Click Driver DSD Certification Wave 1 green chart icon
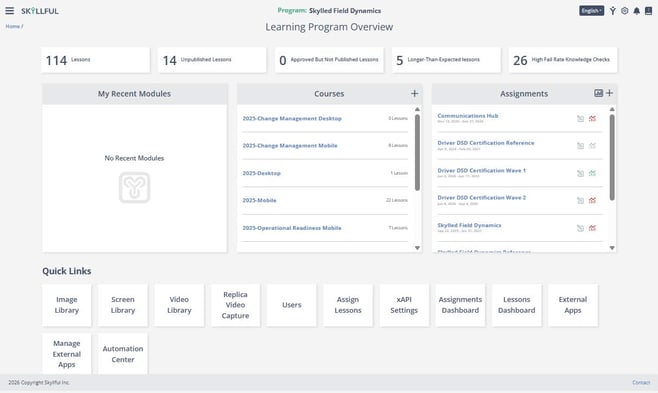Screen dimensions: 658x393 coord(592,173)
